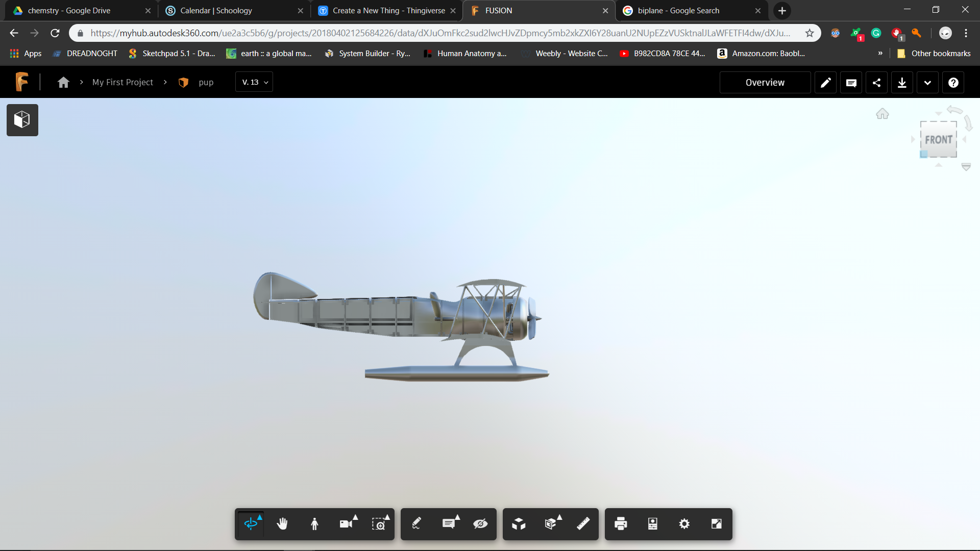
Task: Switch to Create a New Thing - Thingiverse tab
Action: [x=386, y=11]
